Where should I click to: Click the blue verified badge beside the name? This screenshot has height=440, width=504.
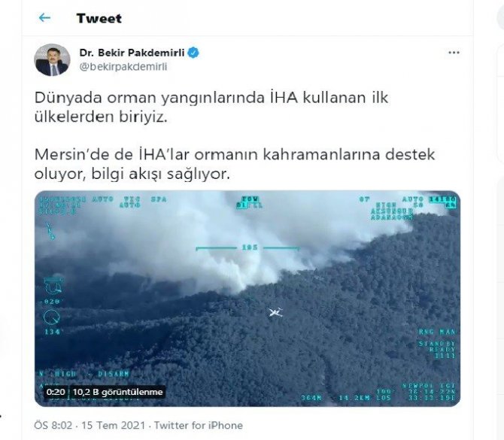coord(193,53)
